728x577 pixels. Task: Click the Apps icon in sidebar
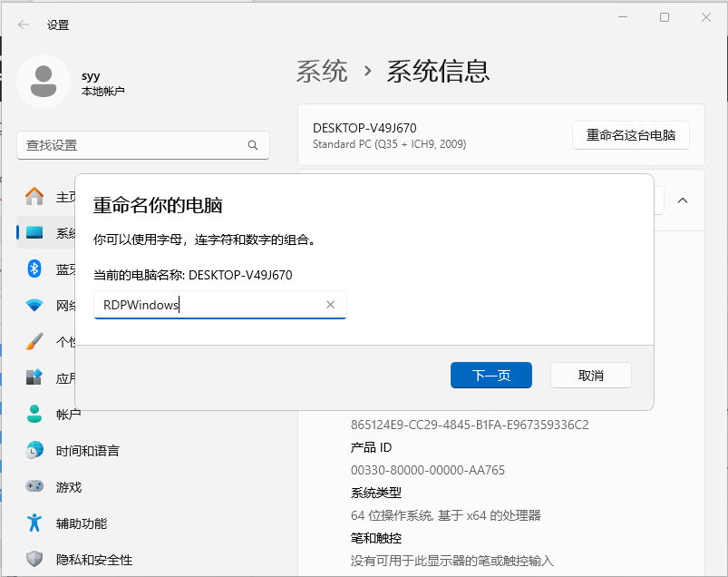(x=34, y=377)
